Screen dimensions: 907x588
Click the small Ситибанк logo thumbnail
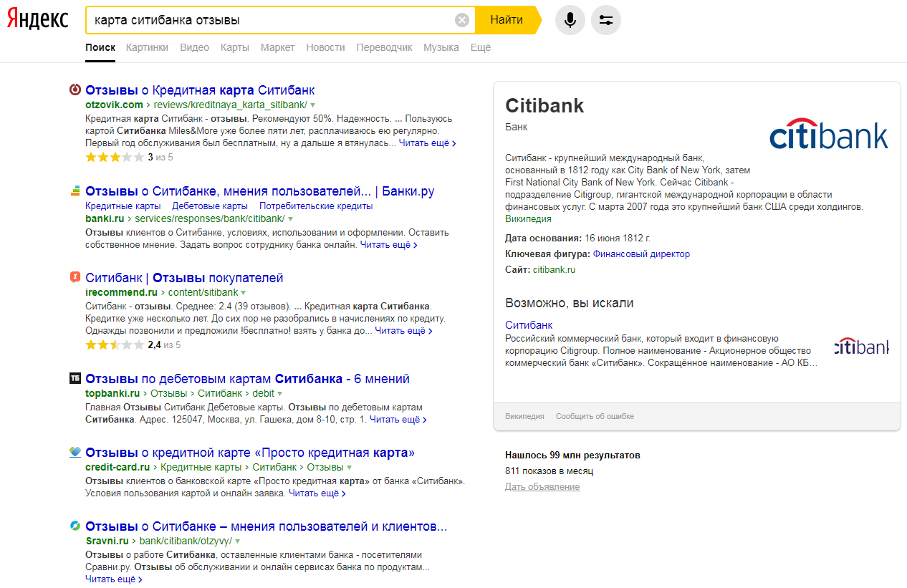click(x=862, y=347)
